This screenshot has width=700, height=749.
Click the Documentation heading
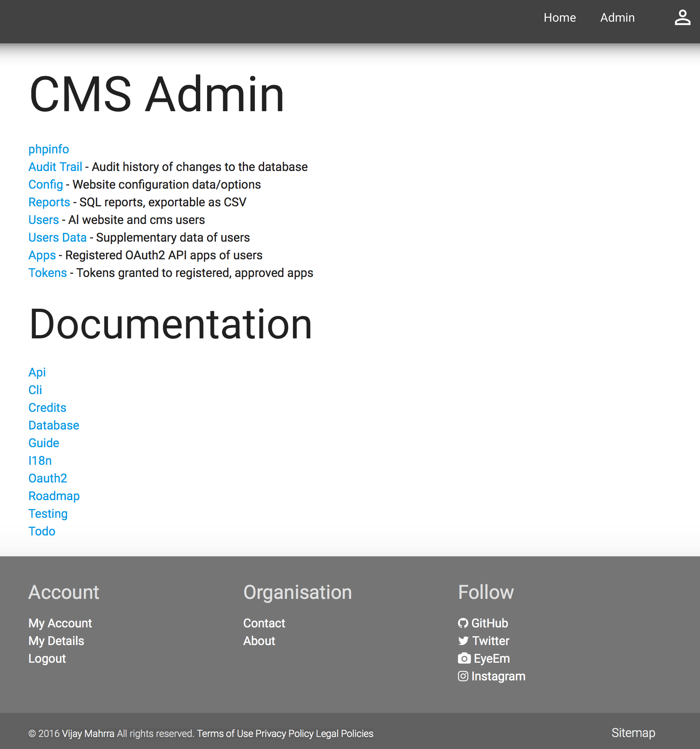click(x=171, y=324)
